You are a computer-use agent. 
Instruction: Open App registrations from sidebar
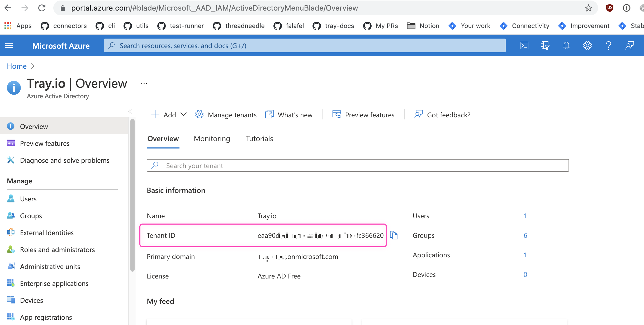(46, 317)
